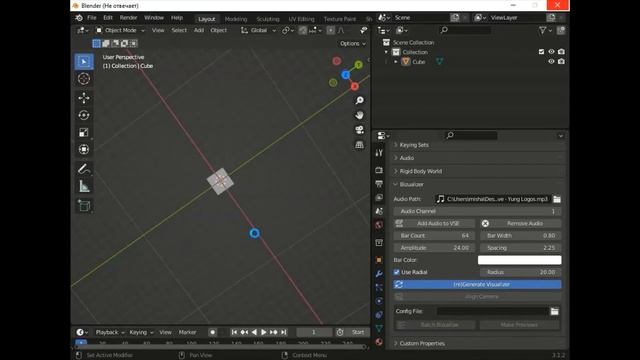The height and width of the screenshot is (360, 640).
Task: Browse for Audio Path folder icon
Action: tap(557, 199)
